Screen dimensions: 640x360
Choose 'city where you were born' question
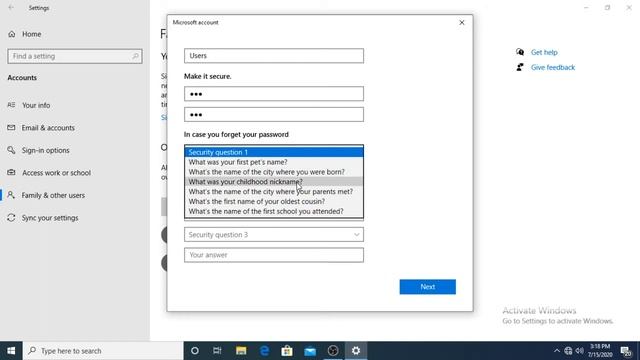[274, 172]
